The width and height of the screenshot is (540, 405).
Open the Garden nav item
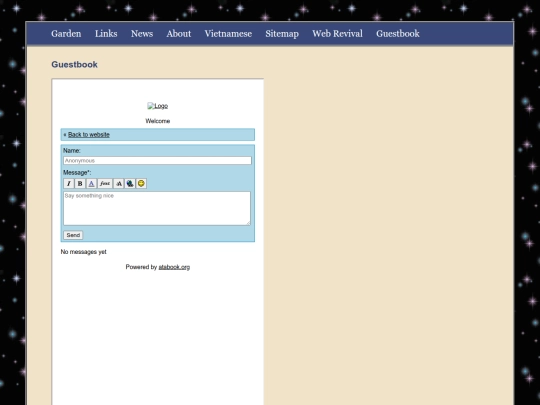66,34
